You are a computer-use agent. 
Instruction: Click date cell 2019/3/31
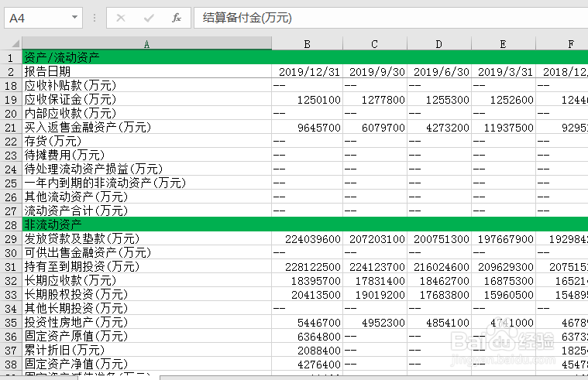coord(504,71)
